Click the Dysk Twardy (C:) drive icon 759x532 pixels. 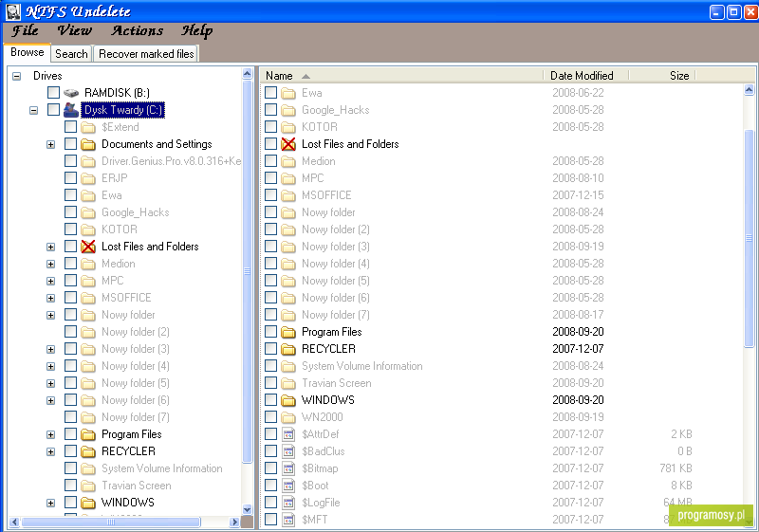pos(71,110)
